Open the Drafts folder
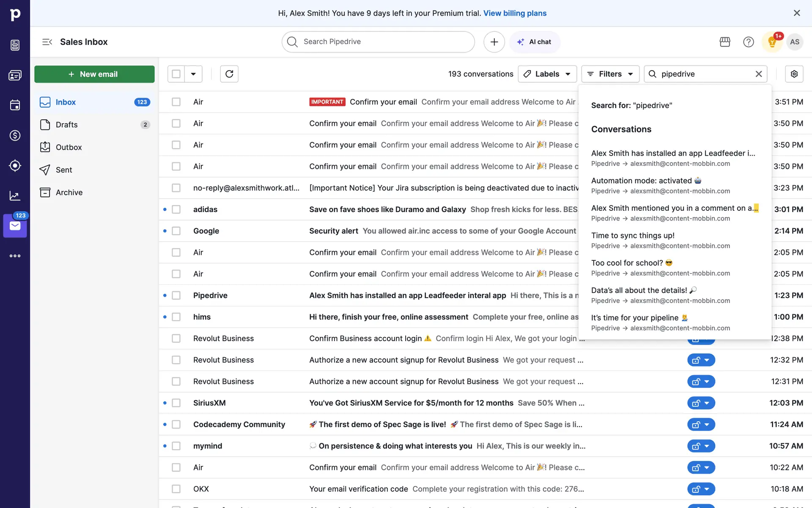812x508 pixels. tap(67, 125)
